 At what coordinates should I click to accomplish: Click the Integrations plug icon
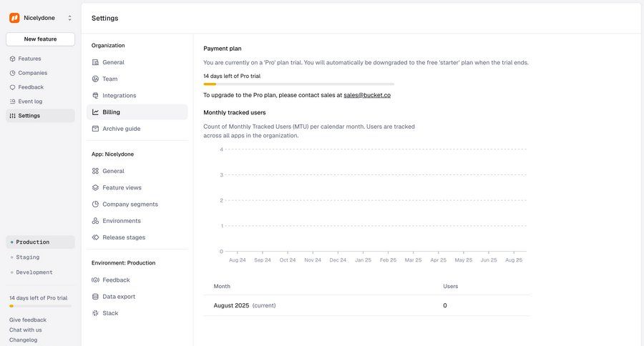click(x=95, y=96)
